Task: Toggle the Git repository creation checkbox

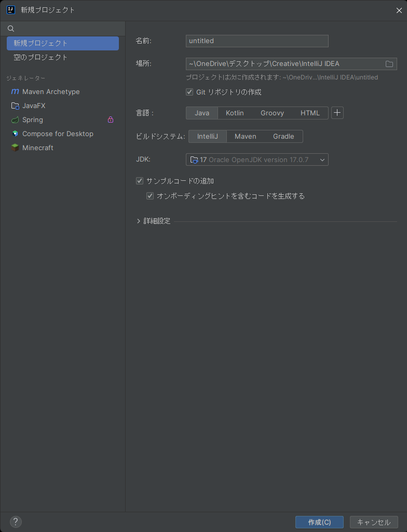Action: 189,92
